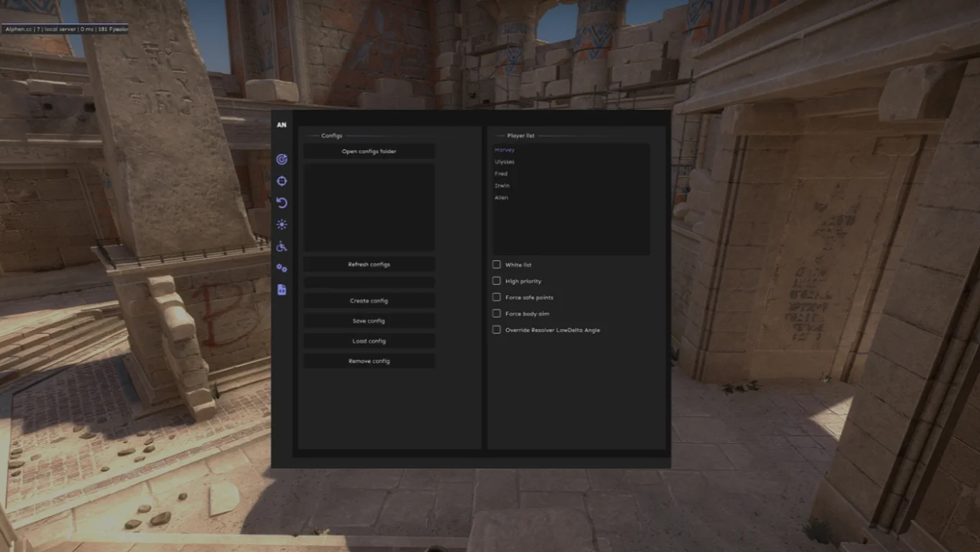Open settings via the gears sidebar icon
Viewport: 980px width, 552px height.
282,267
